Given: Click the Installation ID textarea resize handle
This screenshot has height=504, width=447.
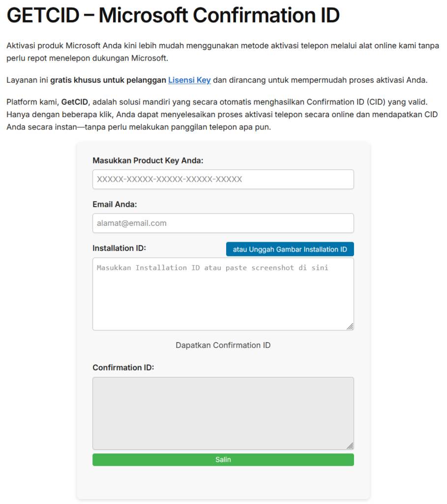Looking at the screenshot, I should (x=350, y=326).
